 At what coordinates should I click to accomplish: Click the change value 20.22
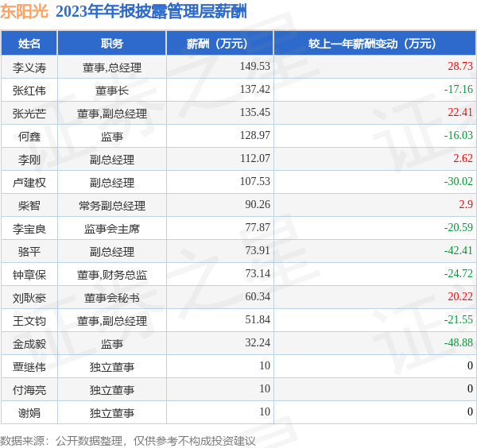460,296
